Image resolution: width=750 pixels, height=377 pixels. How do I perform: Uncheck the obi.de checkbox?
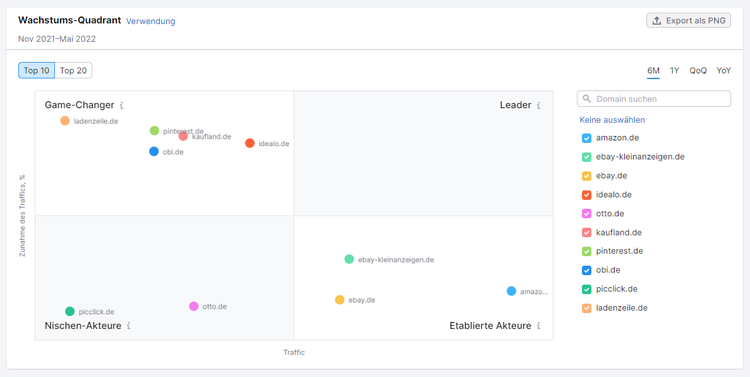[587, 270]
